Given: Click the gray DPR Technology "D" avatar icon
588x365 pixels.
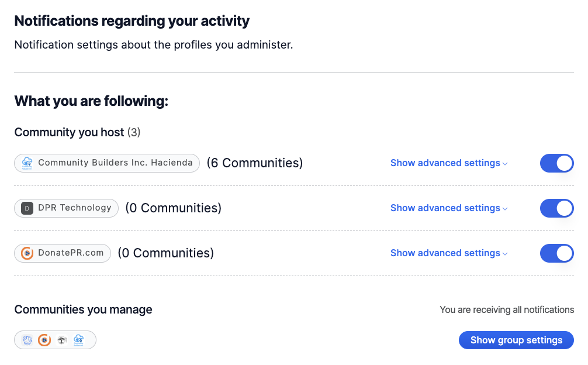Looking at the screenshot, I should coord(27,208).
